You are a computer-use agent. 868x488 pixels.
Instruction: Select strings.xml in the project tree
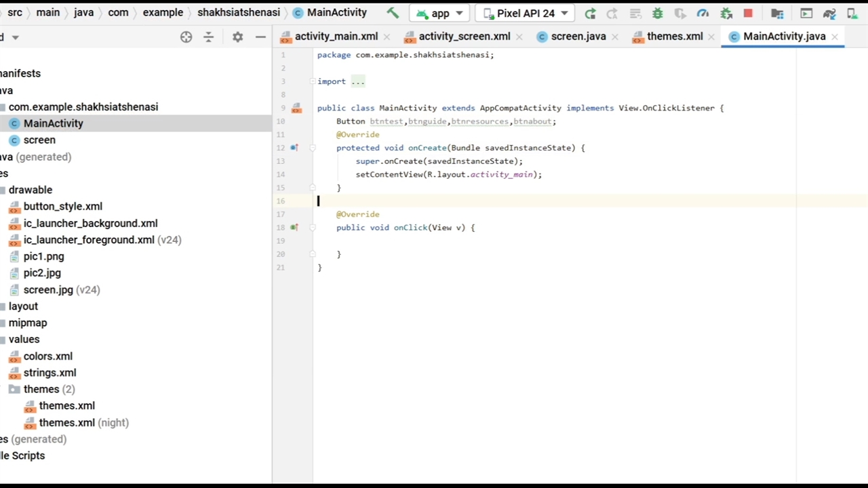pyautogui.click(x=50, y=373)
